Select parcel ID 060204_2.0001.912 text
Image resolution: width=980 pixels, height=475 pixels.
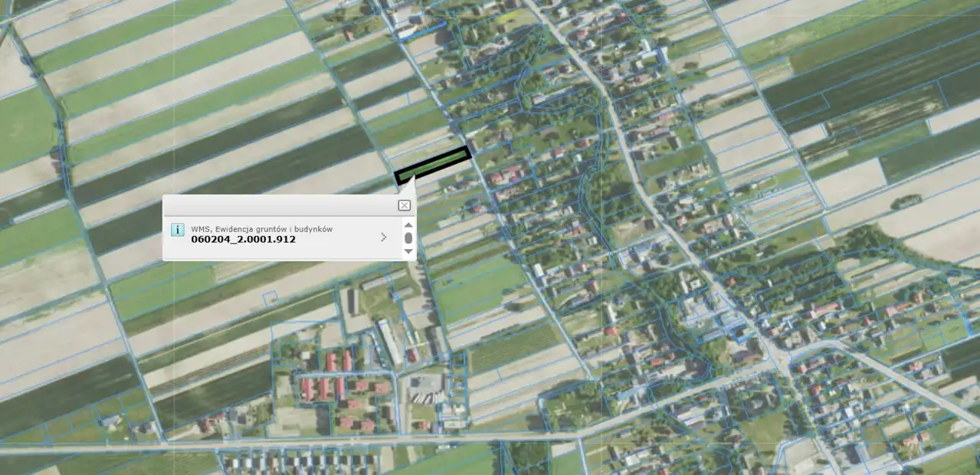(x=243, y=240)
